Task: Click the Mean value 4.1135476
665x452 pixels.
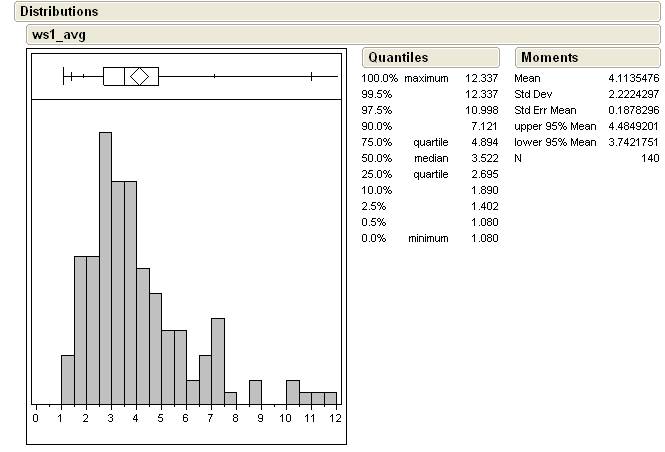Action: 633,78
